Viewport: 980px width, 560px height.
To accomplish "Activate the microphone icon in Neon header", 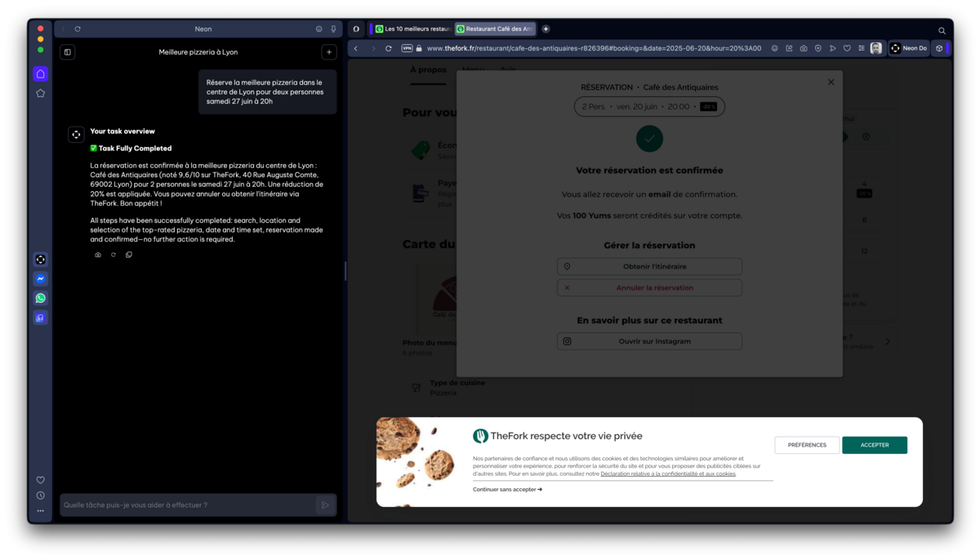I will click(333, 29).
